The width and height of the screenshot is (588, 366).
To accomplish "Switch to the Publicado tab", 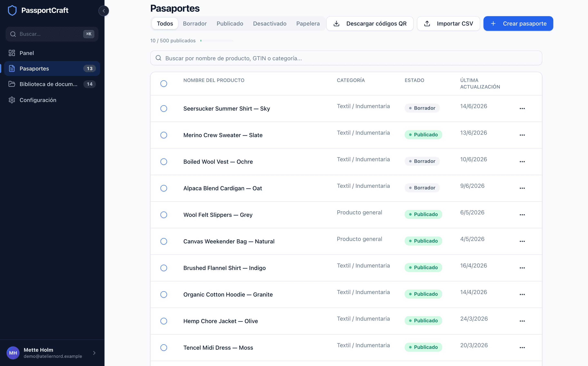I will pos(230,24).
